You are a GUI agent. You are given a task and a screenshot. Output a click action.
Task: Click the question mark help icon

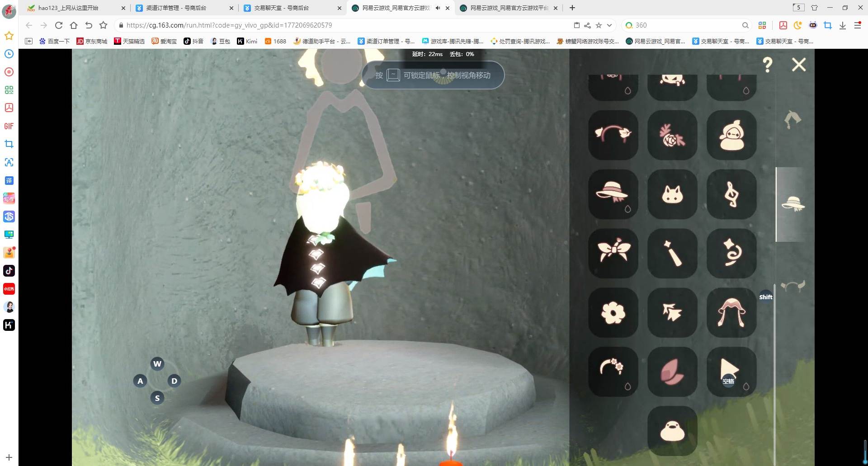click(x=767, y=65)
